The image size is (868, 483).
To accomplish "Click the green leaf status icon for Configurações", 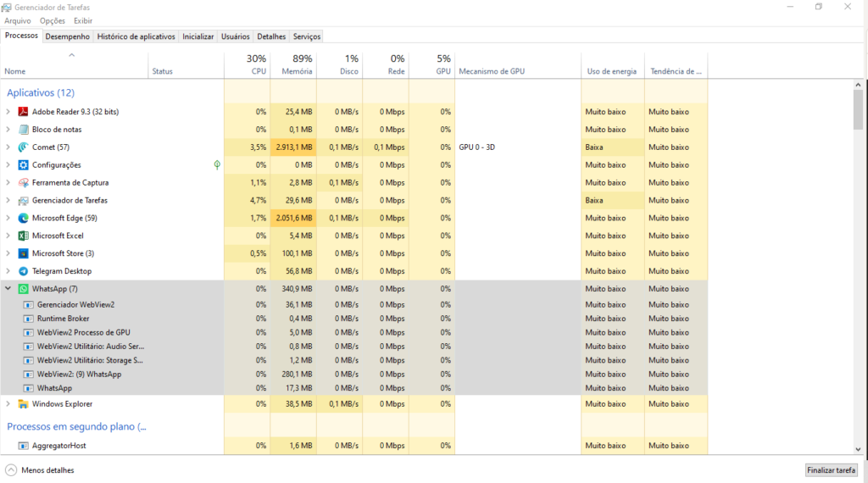I will 217,165.
